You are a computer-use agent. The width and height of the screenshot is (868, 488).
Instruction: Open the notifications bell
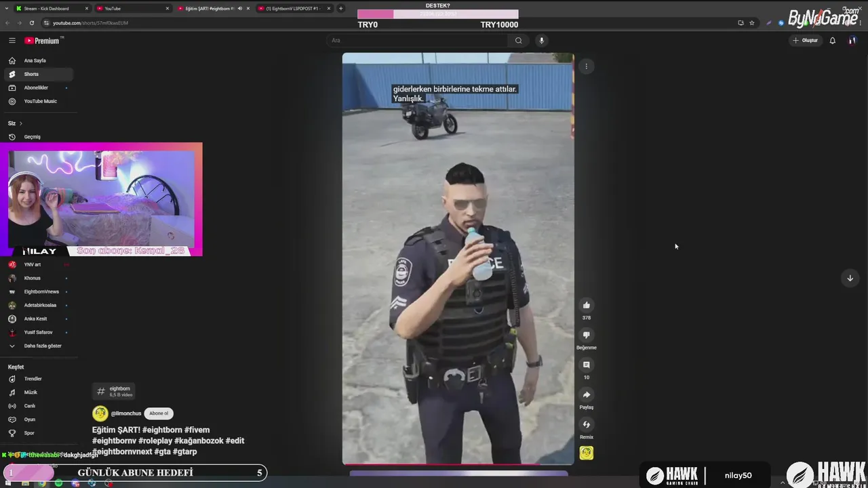833,41
